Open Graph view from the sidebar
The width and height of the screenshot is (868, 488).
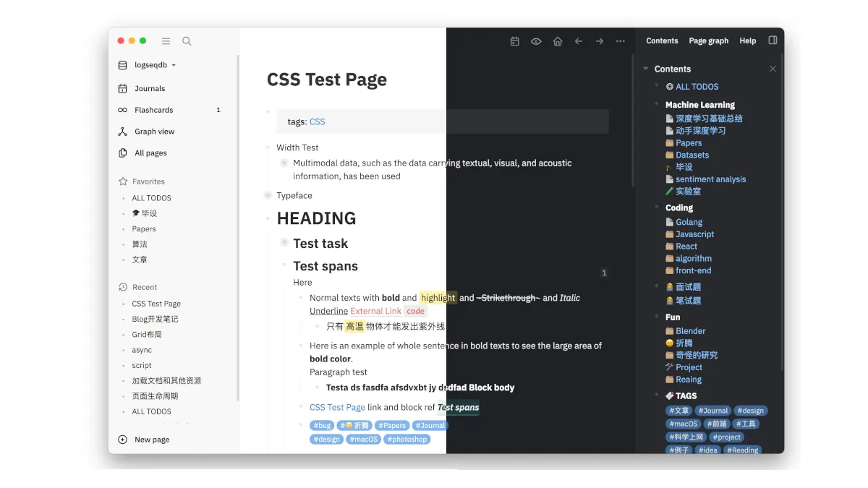coord(154,132)
